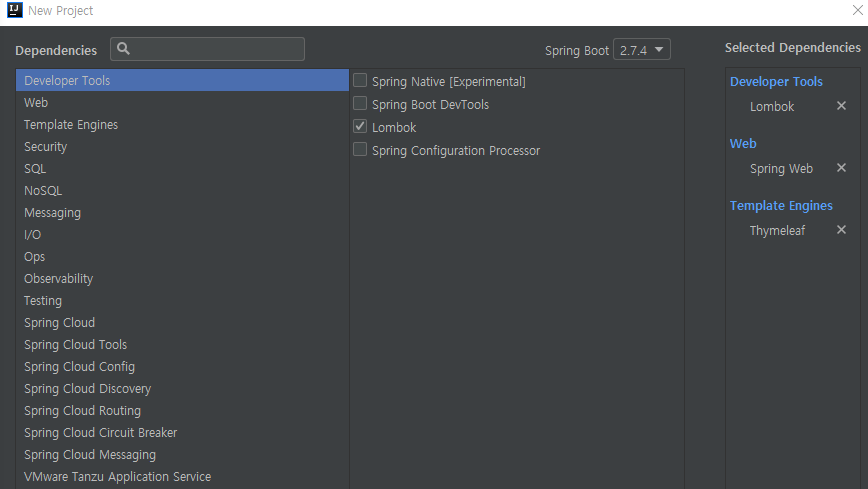The image size is (868, 489).
Task: Click Template Engines heading in Selected Dependencies
Action: [781, 205]
